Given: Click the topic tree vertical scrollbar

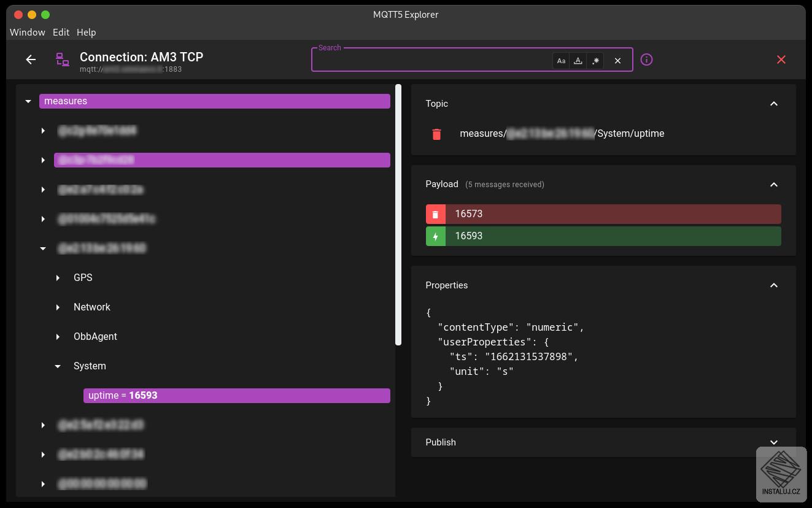Looking at the screenshot, I should [x=398, y=215].
